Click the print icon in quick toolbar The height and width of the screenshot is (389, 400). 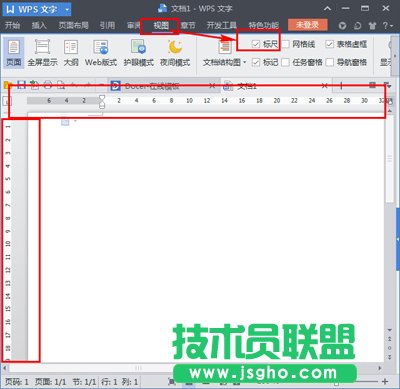[x=48, y=85]
